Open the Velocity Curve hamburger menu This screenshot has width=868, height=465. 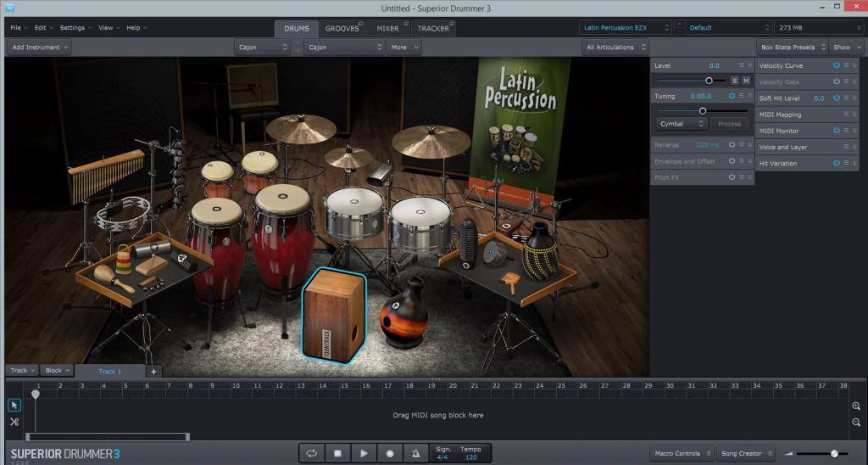click(x=847, y=65)
